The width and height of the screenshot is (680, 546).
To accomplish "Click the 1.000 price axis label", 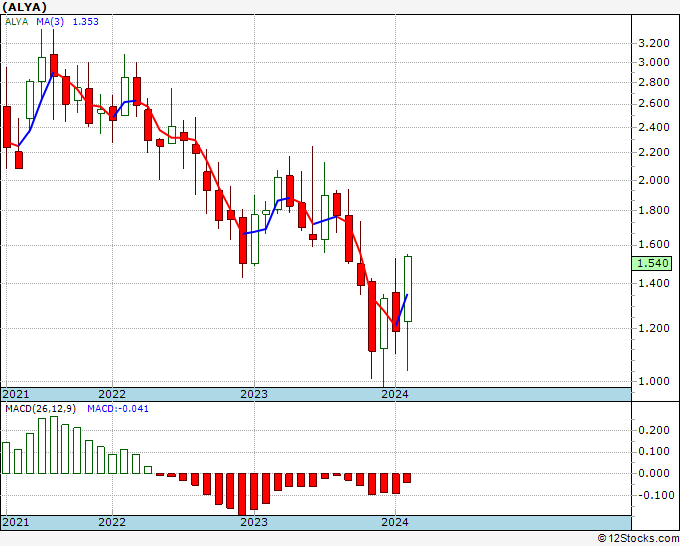I will coord(654,381).
